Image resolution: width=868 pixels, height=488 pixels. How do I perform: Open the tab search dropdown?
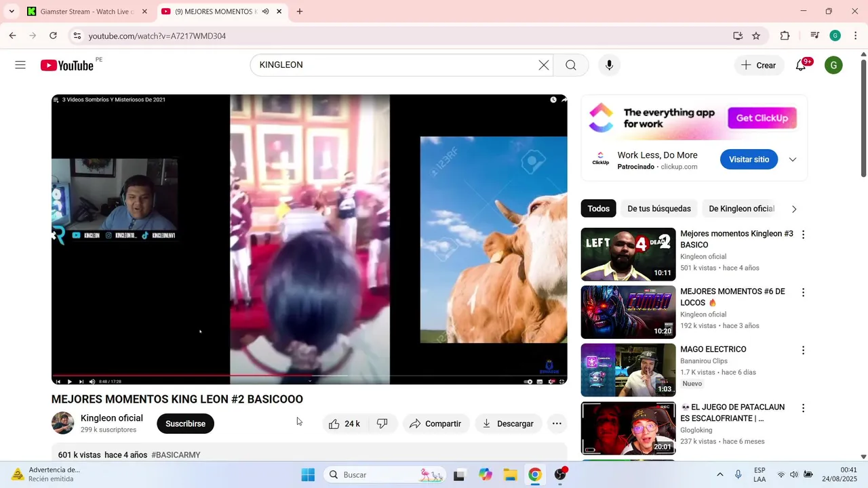tap(12, 12)
